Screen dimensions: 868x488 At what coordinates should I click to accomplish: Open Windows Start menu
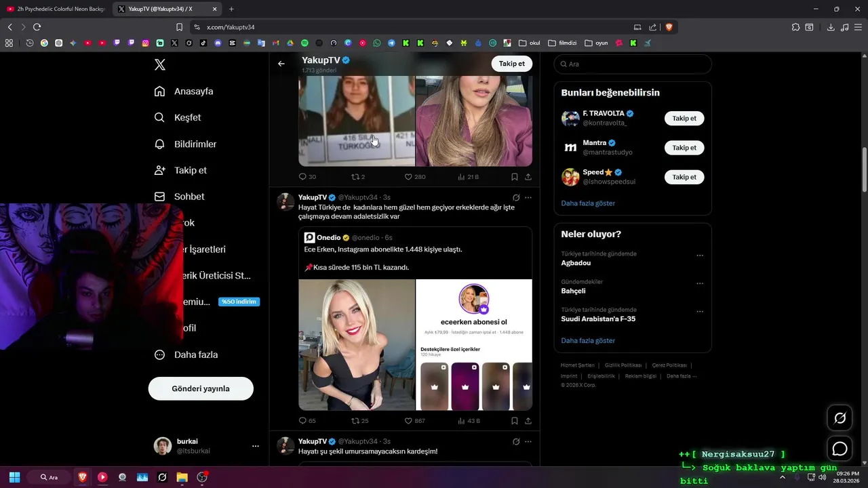(14, 477)
